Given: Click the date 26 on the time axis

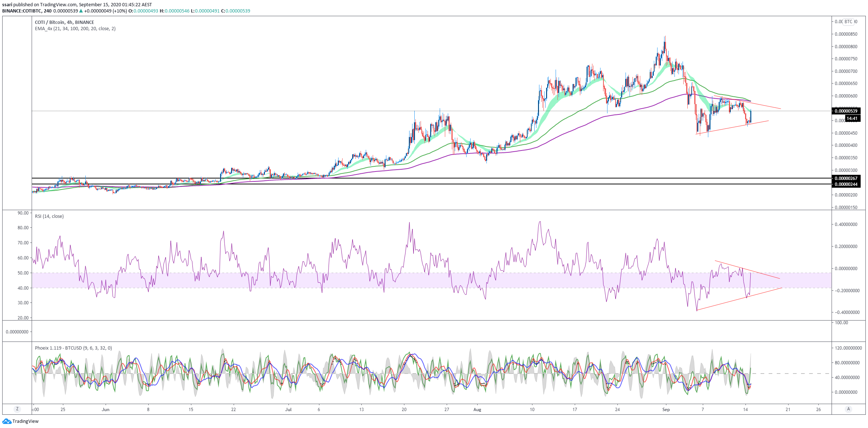Looking at the screenshot, I should pos(818,409).
